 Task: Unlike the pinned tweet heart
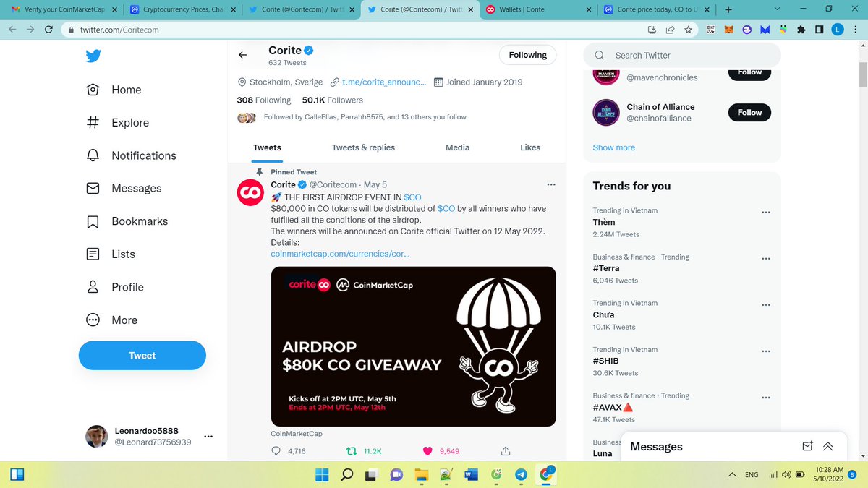tap(427, 450)
